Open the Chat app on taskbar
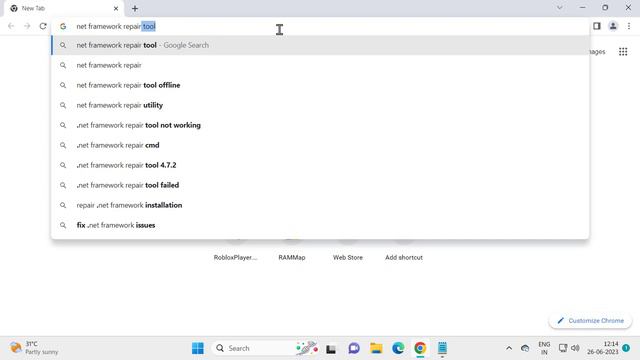The image size is (640, 360). pos(354,348)
